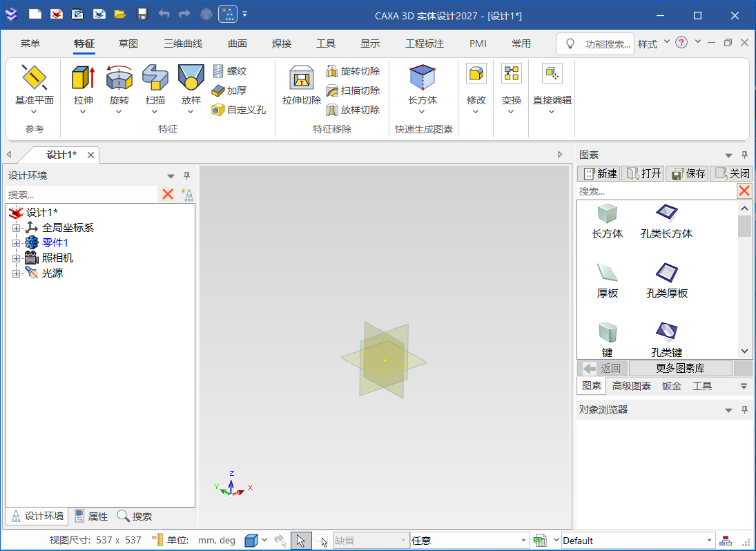Toggle the design tree icon in title bar
The width and height of the screenshot is (756, 551).
pyautogui.click(x=228, y=14)
